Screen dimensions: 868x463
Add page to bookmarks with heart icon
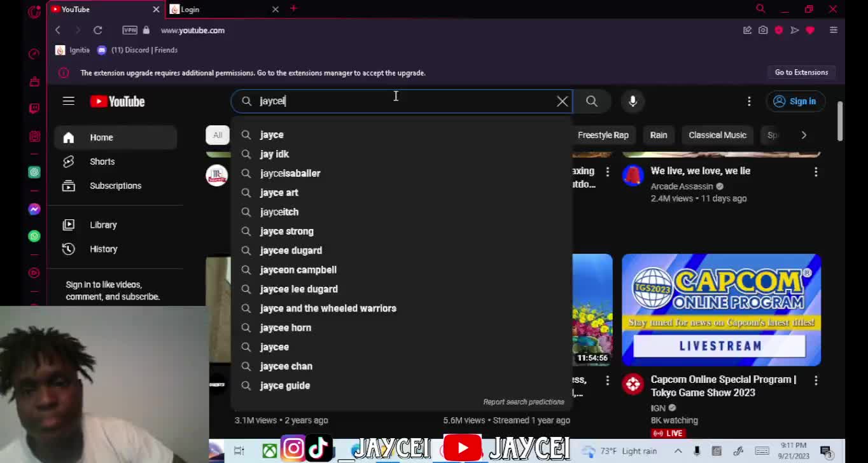(x=810, y=30)
